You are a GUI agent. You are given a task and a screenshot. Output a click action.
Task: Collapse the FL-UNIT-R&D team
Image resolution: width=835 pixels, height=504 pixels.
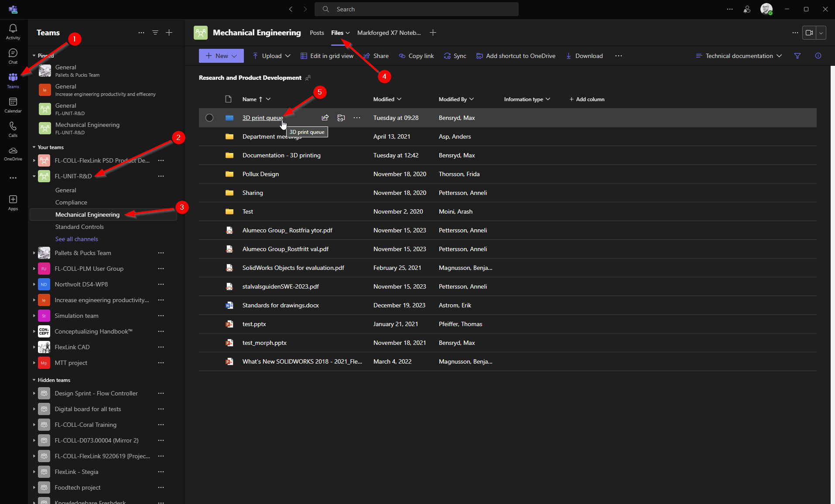point(34,176)
